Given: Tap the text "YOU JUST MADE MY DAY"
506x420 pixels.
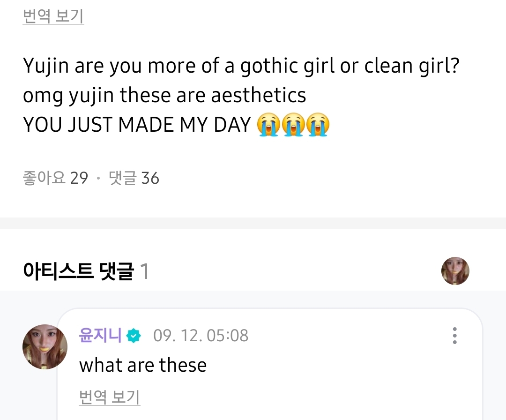Looking at the screenshot, I should (137, 125).
